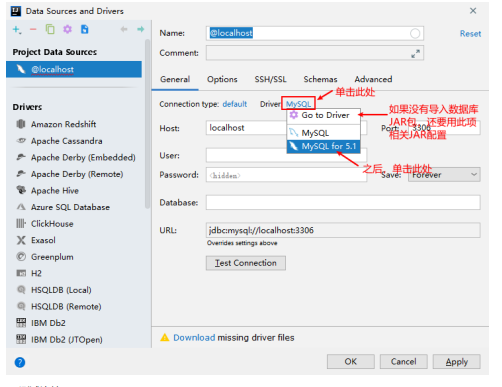Select IBM Db2 (JTOpen) driver

point(67,340)
